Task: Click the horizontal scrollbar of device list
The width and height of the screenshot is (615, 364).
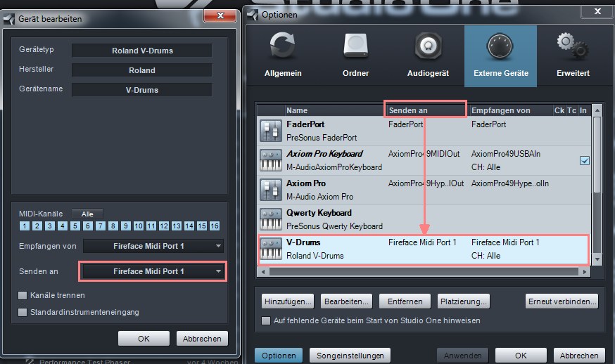Action: pos(424,271)
